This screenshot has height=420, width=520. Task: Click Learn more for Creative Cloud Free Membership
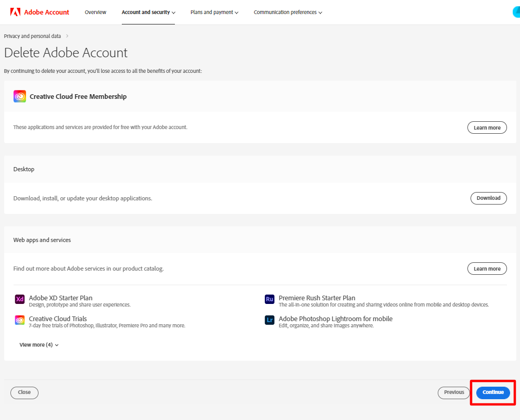(x=487, y=128)
